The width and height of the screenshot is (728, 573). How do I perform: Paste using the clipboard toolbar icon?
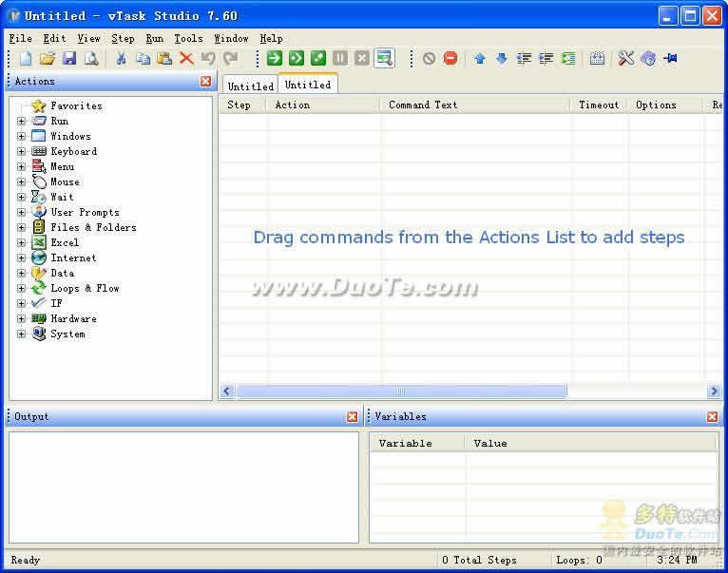(164, 59)
